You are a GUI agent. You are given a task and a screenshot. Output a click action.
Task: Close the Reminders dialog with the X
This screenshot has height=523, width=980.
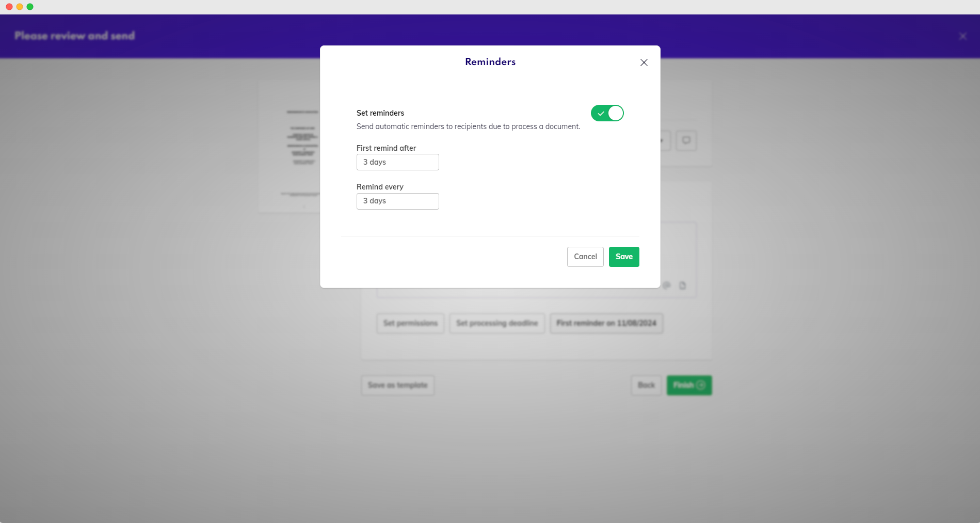click(x=644, y=62)
